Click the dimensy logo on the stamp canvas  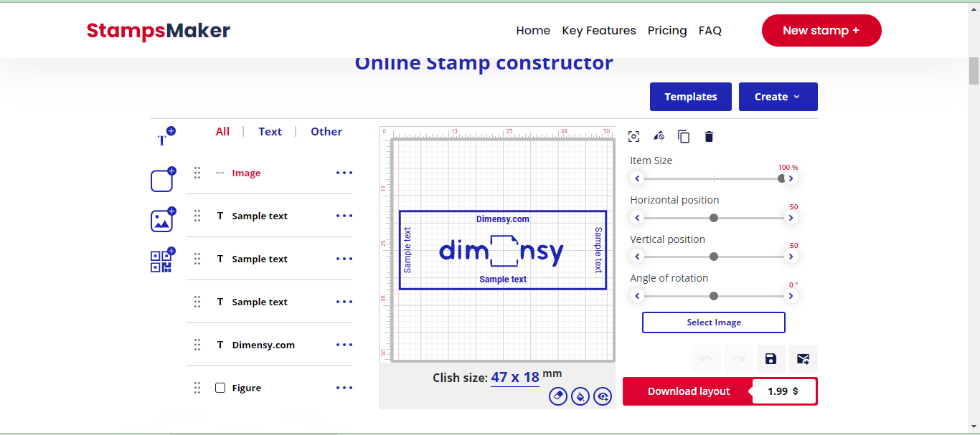coord(501,251)
